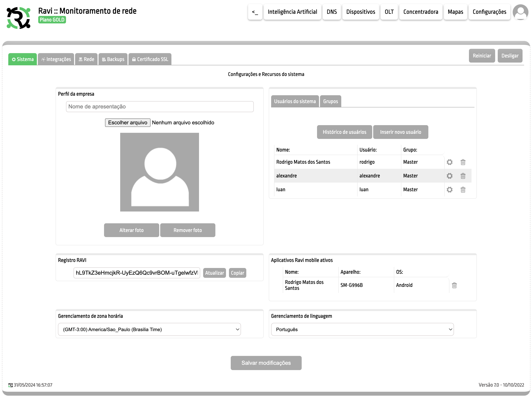Image resolution: width=532 pixels, height=399 pixels.
Task: Click the Nome de apresentação field
Action: point(160,107)
